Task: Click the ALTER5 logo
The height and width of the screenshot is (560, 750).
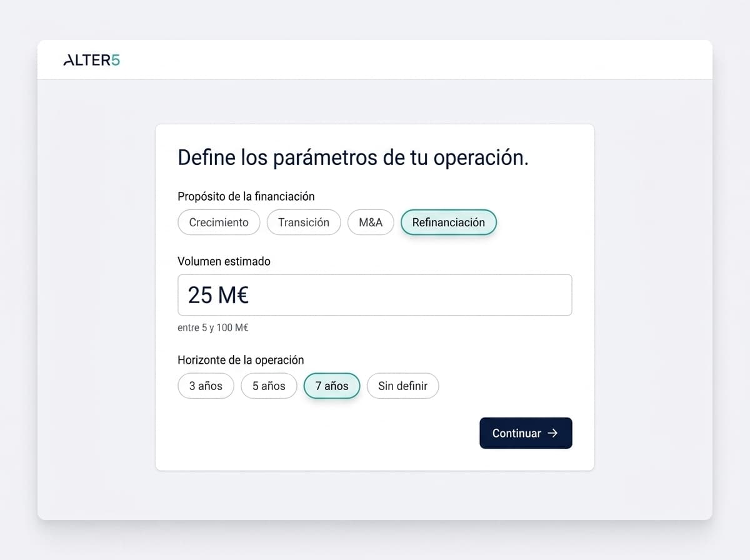Action: pos(92,61)
